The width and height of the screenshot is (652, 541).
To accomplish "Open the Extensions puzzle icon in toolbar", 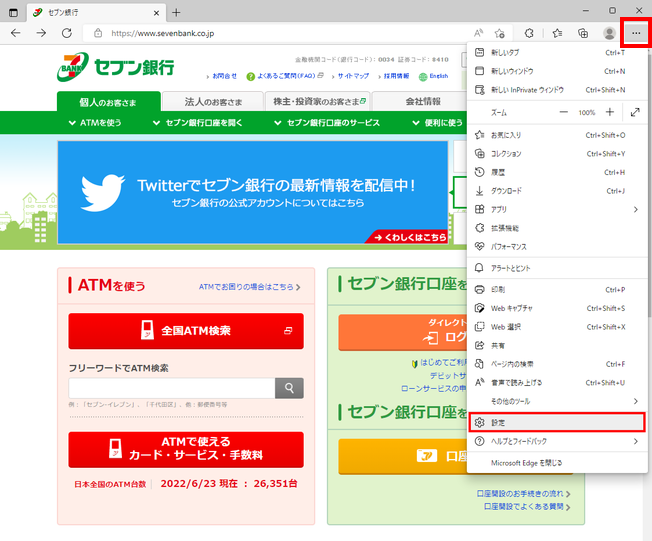I will click(x=529, y=33).
